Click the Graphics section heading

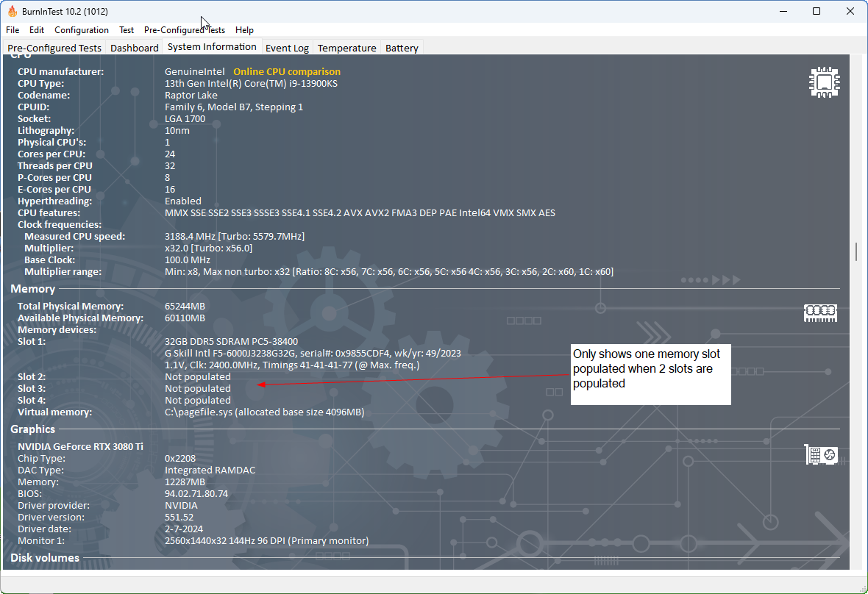tap(32, 429)
